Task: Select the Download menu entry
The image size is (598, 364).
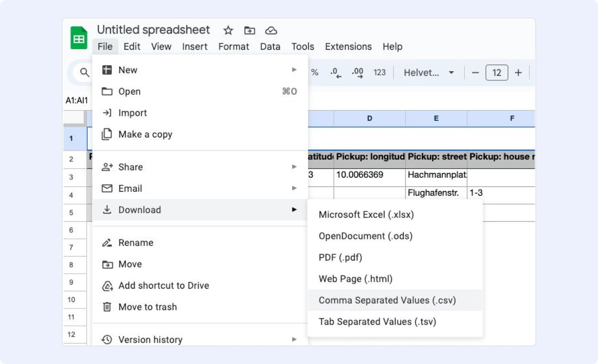Action: [200, 209]
